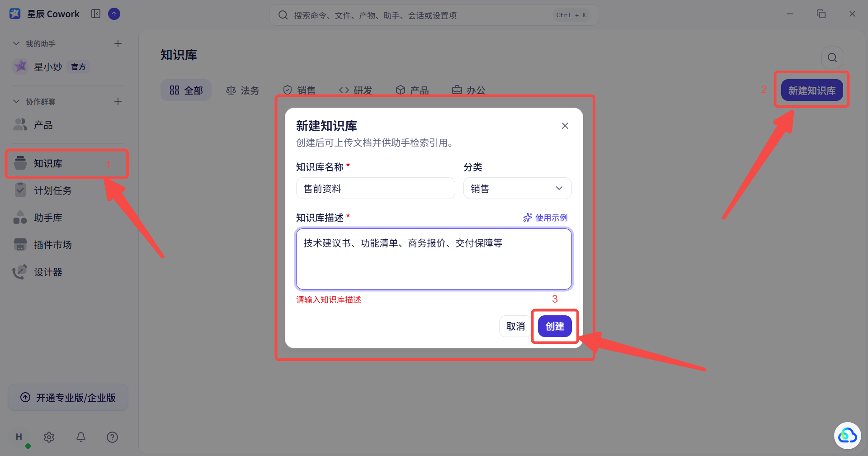Open the top search bar
The image size is (868, 456).
pyautogui.click(x=434, y=15)
